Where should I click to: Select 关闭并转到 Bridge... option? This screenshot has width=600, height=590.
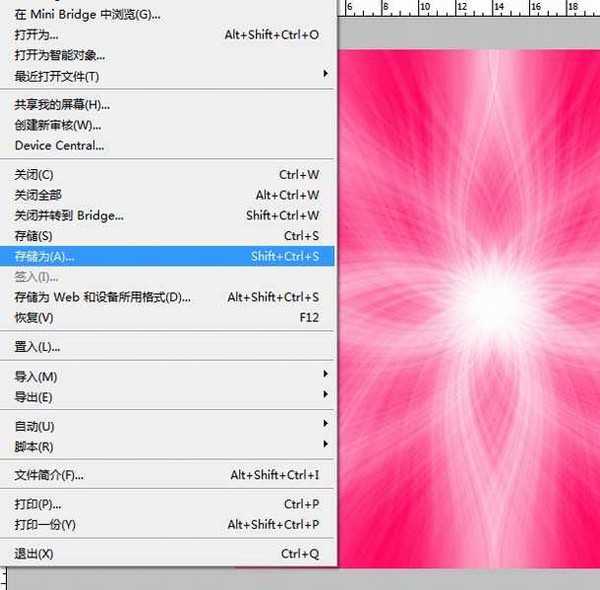[x=69, y=215]
